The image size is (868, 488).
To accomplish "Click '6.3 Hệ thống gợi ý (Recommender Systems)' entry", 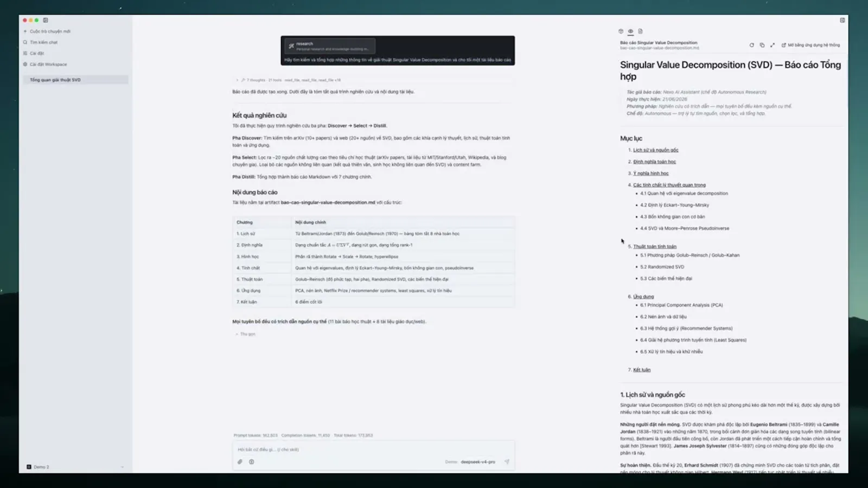I will click(x=686, y=329).
